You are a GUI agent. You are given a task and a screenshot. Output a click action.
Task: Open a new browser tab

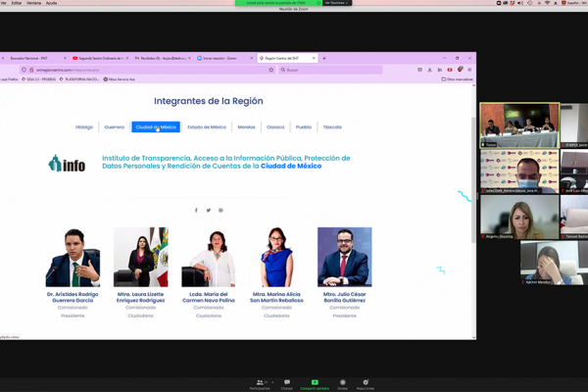[x=324, y=58]
